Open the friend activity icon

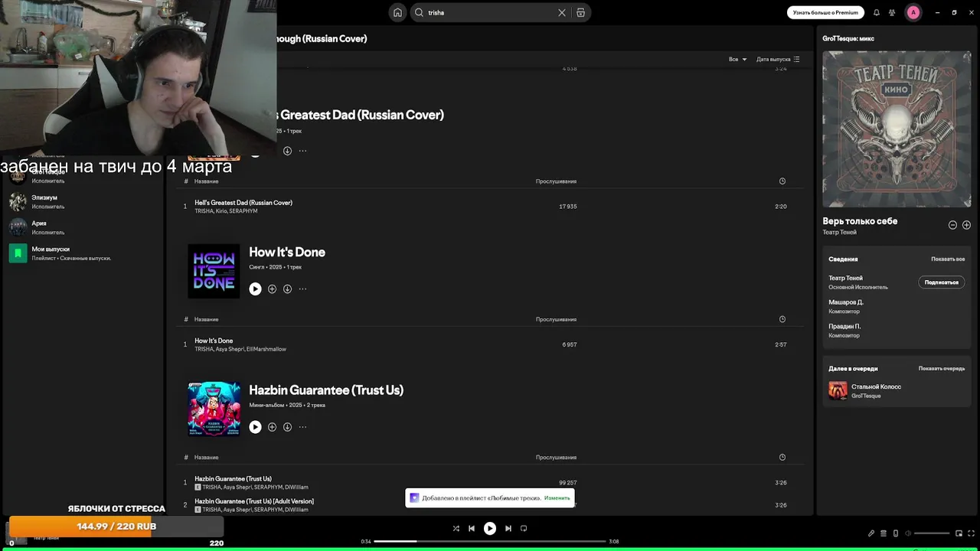(893, 12)
